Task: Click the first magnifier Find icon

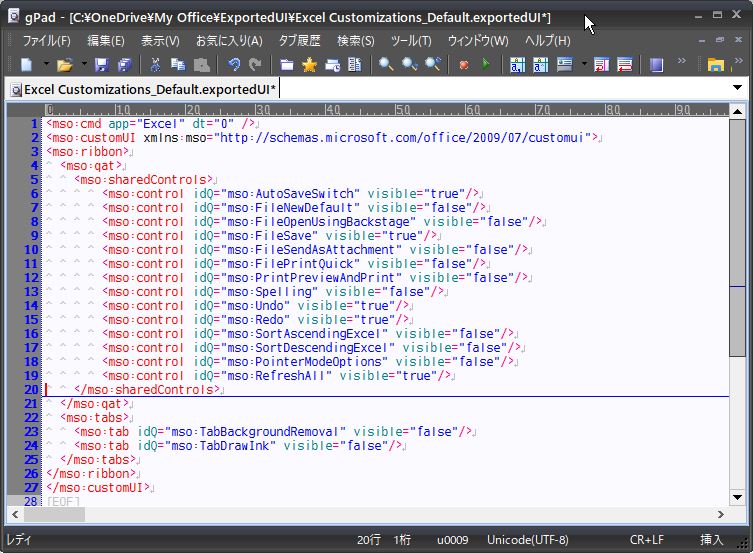Action: [x=386, y=64]
